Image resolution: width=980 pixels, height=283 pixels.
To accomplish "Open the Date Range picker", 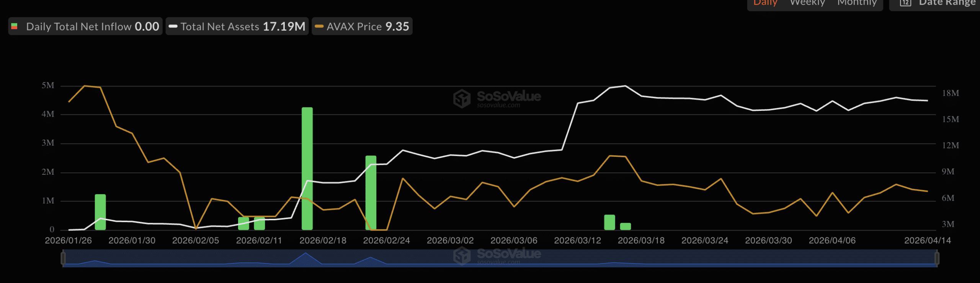I will point(947,3).
